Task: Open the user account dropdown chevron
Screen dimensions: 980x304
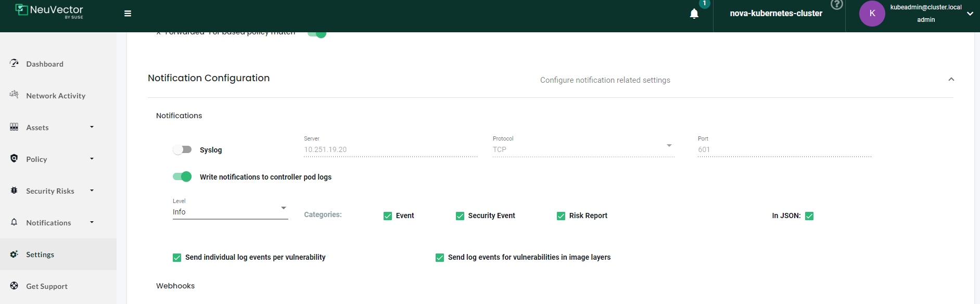Action: click(970, 14)
